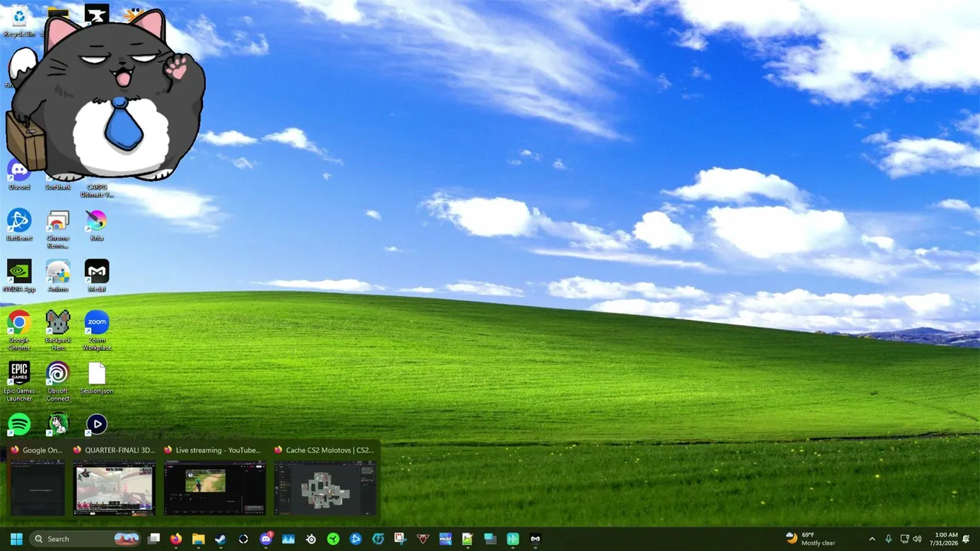Open the Snipping Tool taskbar icon
The width and height of the screenshot is (980, 551).
pos(400,539)
